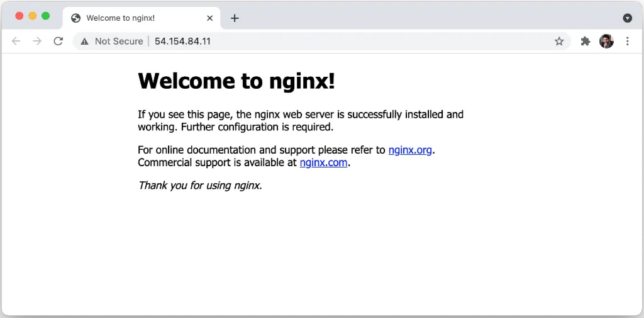Open the Chrome three-dot menu
Viewport: 644px width, 318px height.
[x=627, y=41]
